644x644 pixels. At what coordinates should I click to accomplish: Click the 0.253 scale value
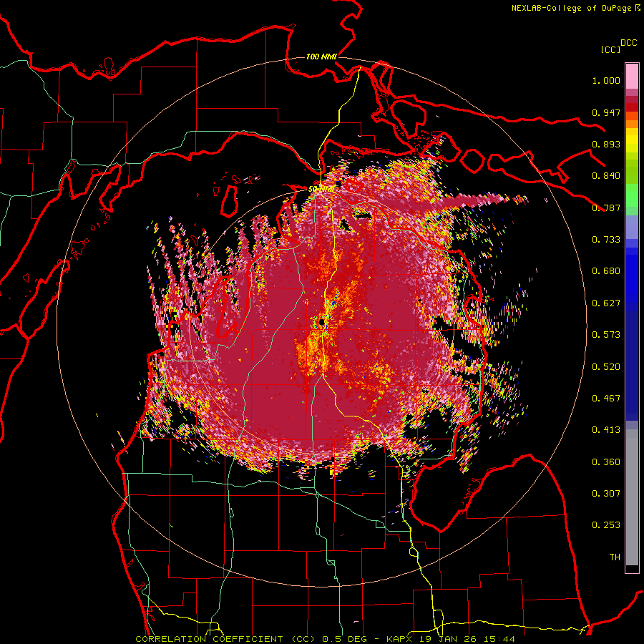pyautogui.click(x=606, y=525)
